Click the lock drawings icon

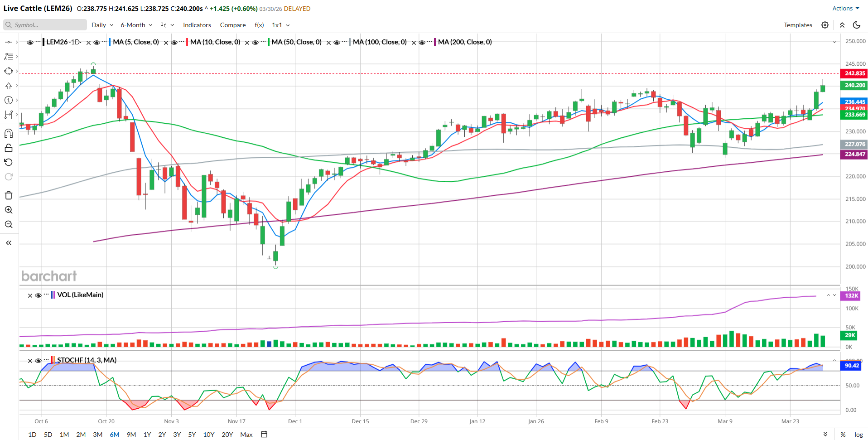[x=9, y=148]
